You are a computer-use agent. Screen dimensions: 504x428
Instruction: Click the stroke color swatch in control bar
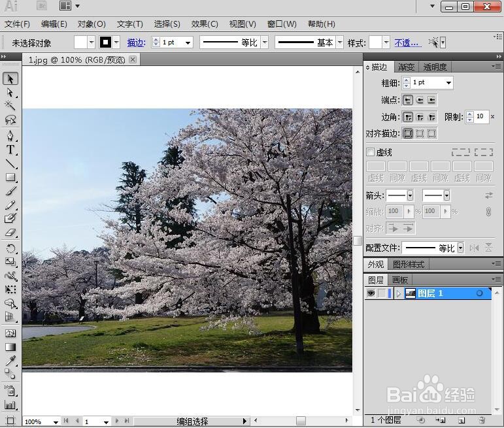tap(105, 42)
